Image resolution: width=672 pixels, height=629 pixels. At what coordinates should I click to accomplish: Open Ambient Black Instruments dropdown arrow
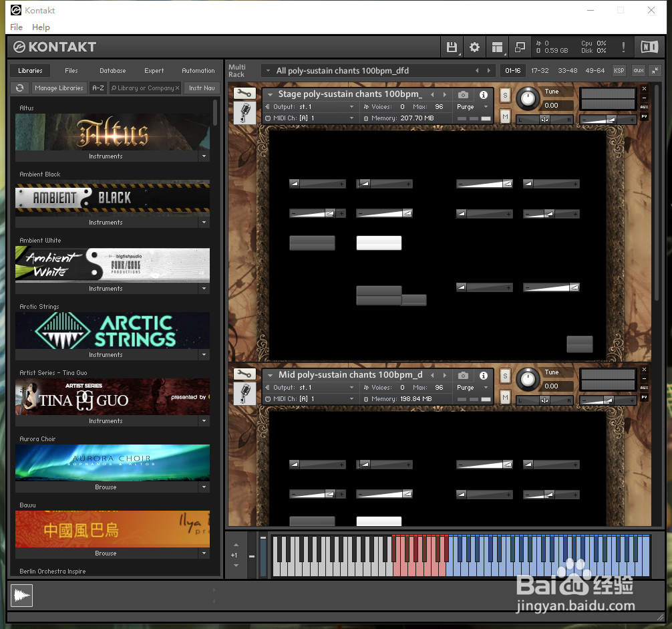tap(204, 222)
